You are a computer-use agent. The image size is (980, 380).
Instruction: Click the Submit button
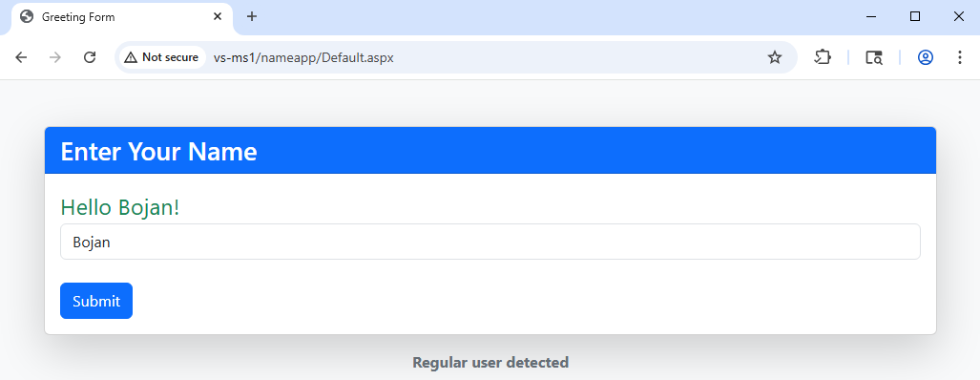(x=96, y=301)
